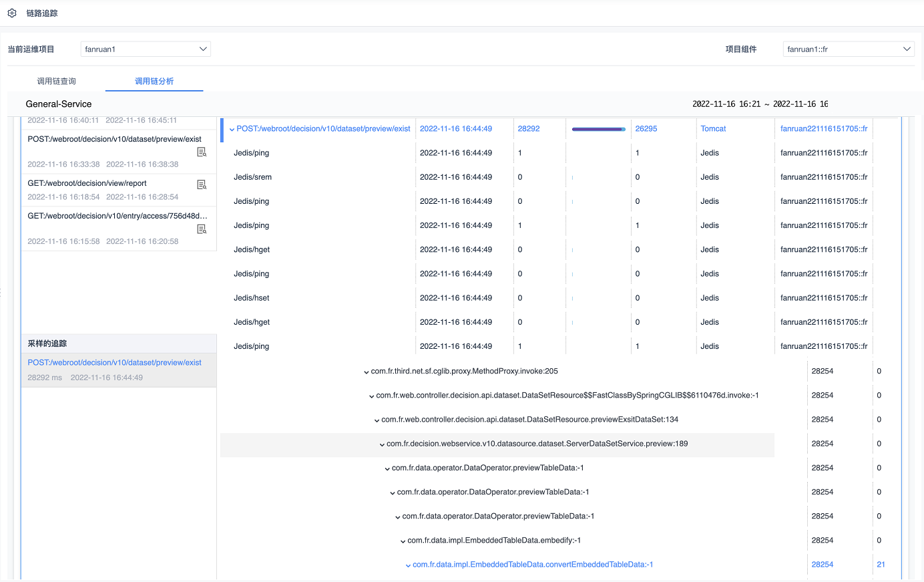The height and width of the screenshot is (582, 924).
Task: Open details icon for POST dataset/preview/exist entry
Action: coord(202,152)
